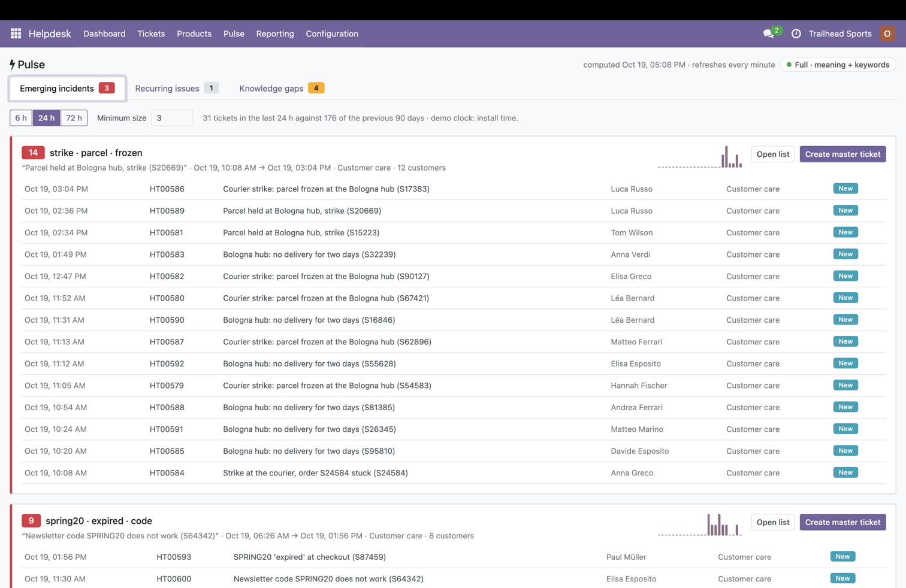Image resolution: width=906 pixels, height=588 pixels.
Task: Open list for spring20 expired code incident
Action: click(x=773, y=522)
